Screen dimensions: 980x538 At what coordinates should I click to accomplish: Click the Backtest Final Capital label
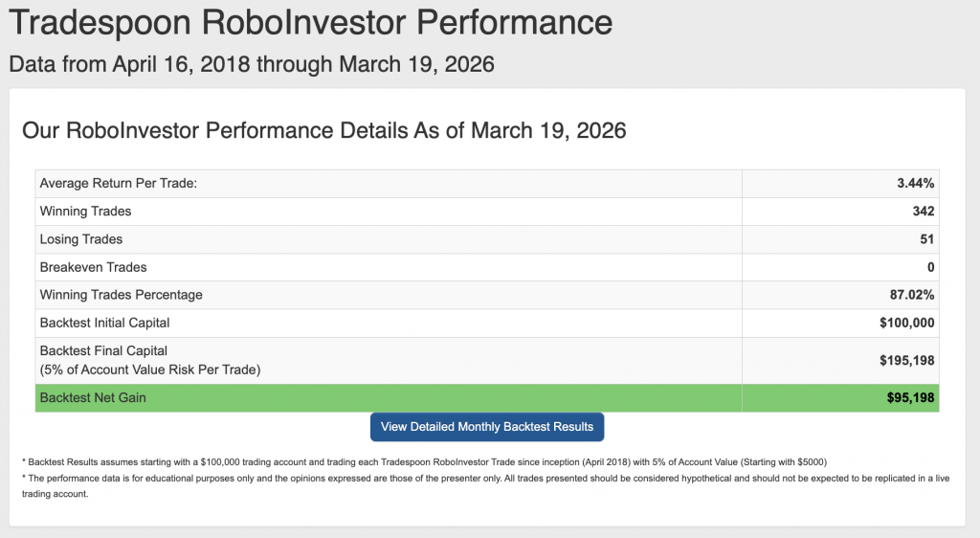pos(103,351)
